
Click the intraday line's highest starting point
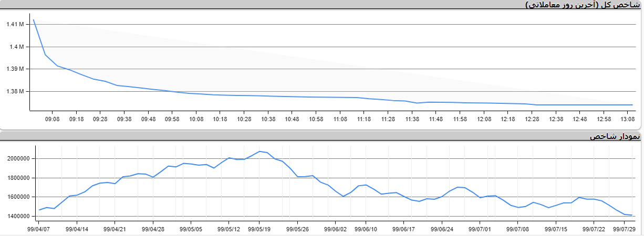(x=34, y=20)
